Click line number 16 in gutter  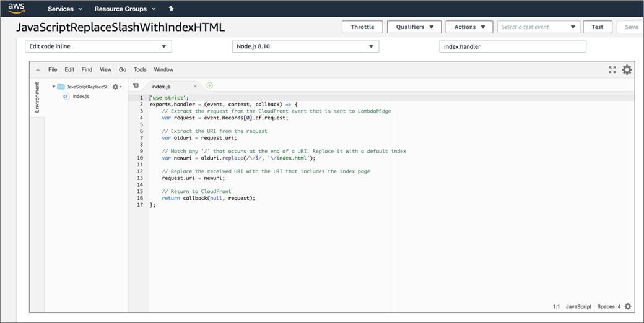pyautogui.click(x=140, y=198)
